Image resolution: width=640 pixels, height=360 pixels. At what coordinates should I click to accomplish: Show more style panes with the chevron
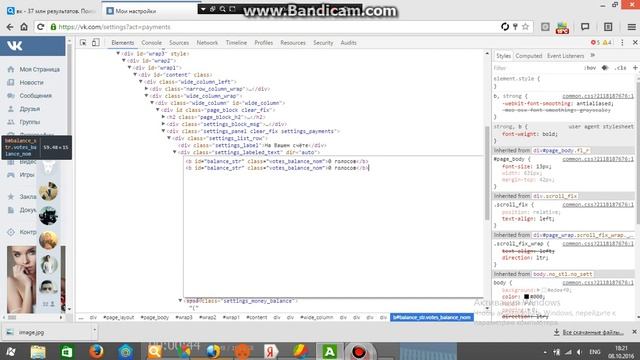pos(593,56)
